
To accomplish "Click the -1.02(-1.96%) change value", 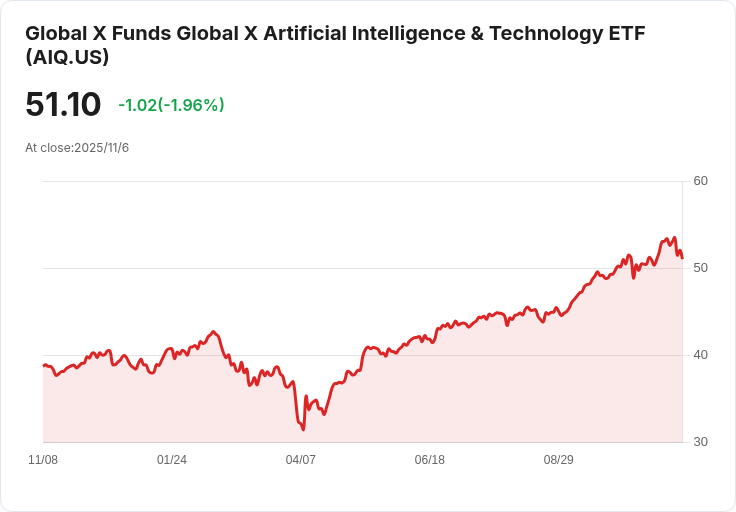I will (171, 105).
